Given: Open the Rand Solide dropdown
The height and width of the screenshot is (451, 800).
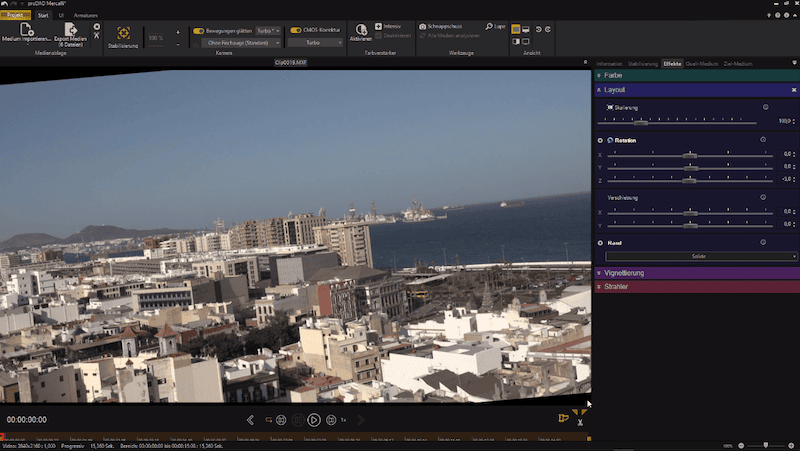Looking at the screenshot, I should [699, 257].
